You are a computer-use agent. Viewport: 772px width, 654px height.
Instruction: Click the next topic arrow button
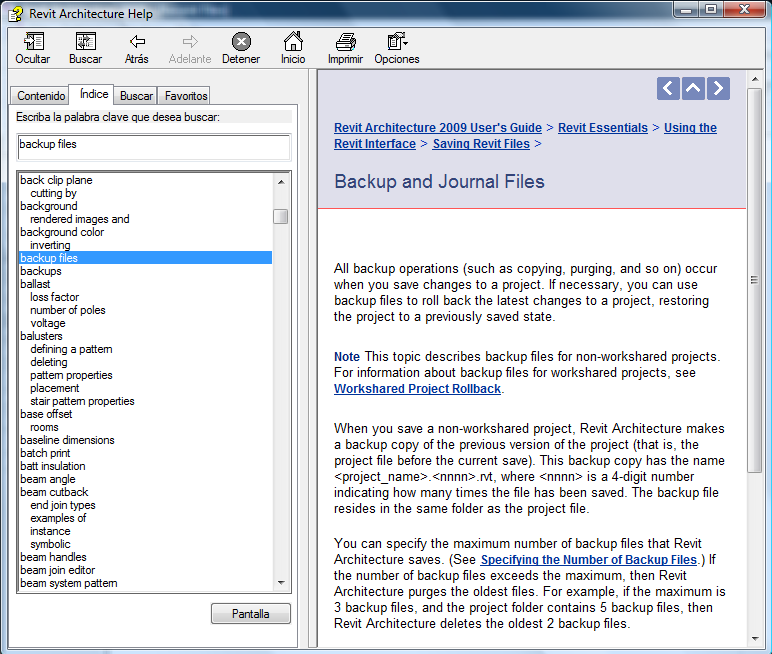[x=718, y=89]
